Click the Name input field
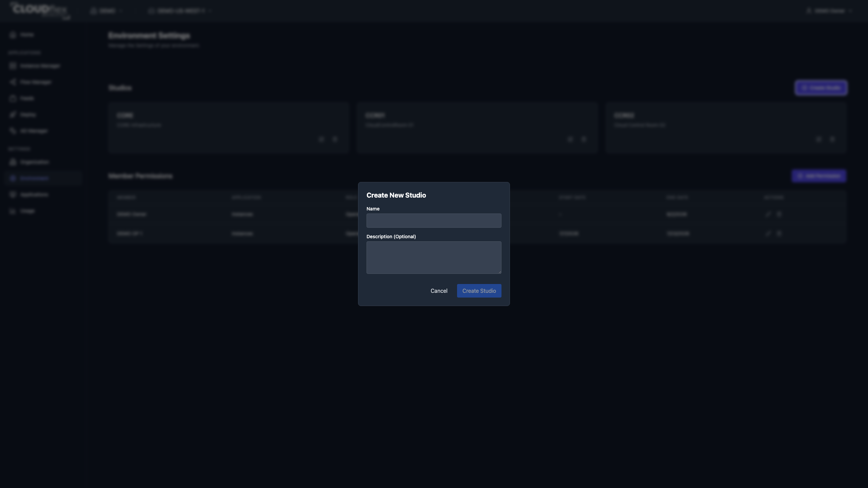This screenshot has height=488, width=868. click(x=434, y=221)
